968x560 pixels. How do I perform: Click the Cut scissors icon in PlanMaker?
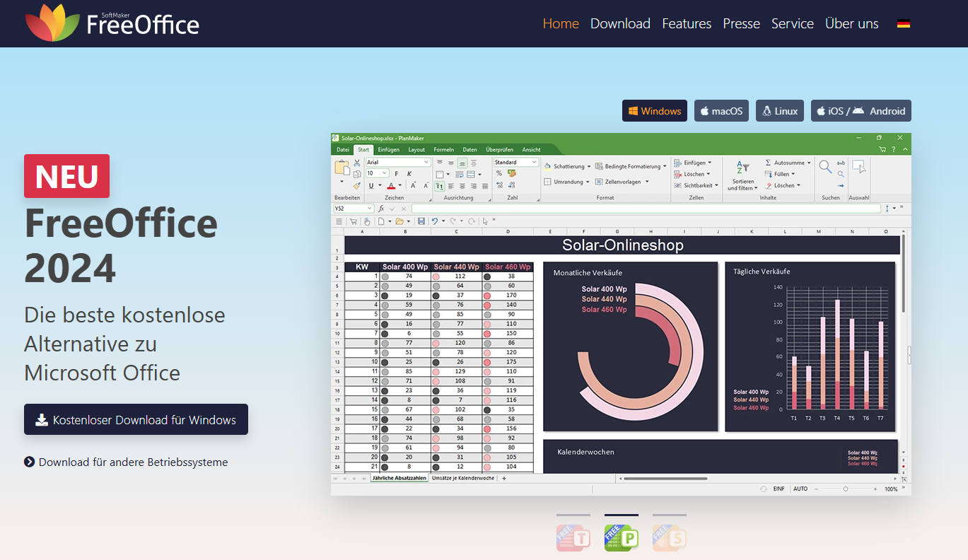pos(357,163)
